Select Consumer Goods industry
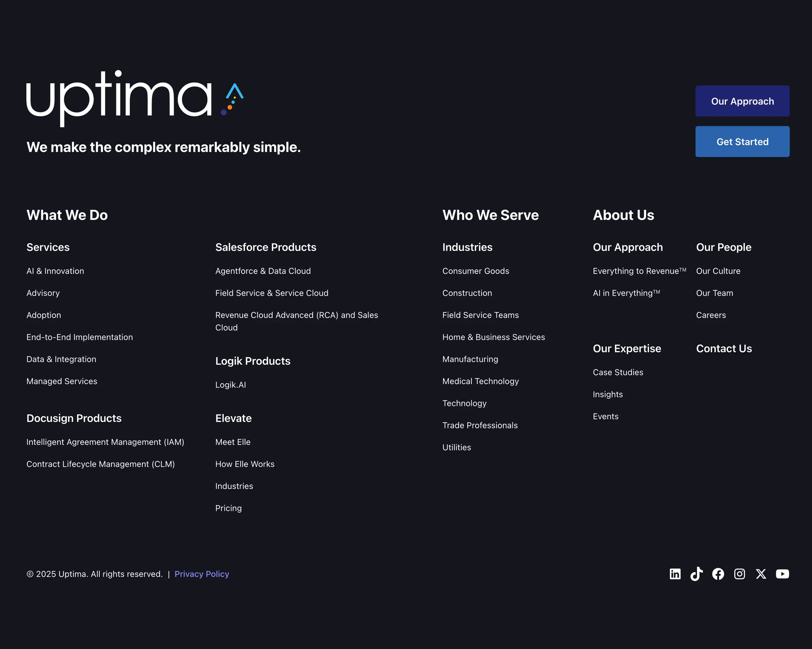 (475, 271)
